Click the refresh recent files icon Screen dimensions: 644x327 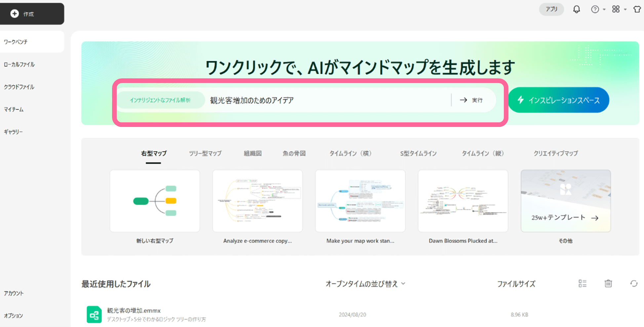[634, 283]
